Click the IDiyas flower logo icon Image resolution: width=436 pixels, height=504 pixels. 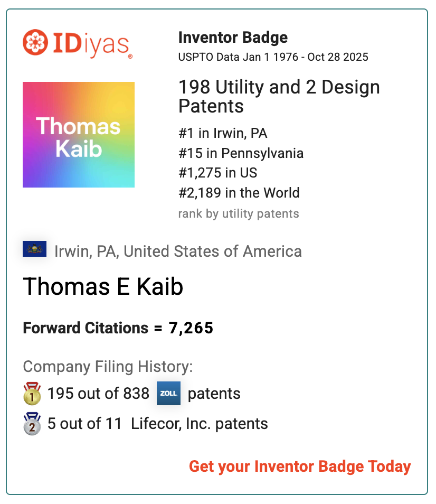pos(35,42)
